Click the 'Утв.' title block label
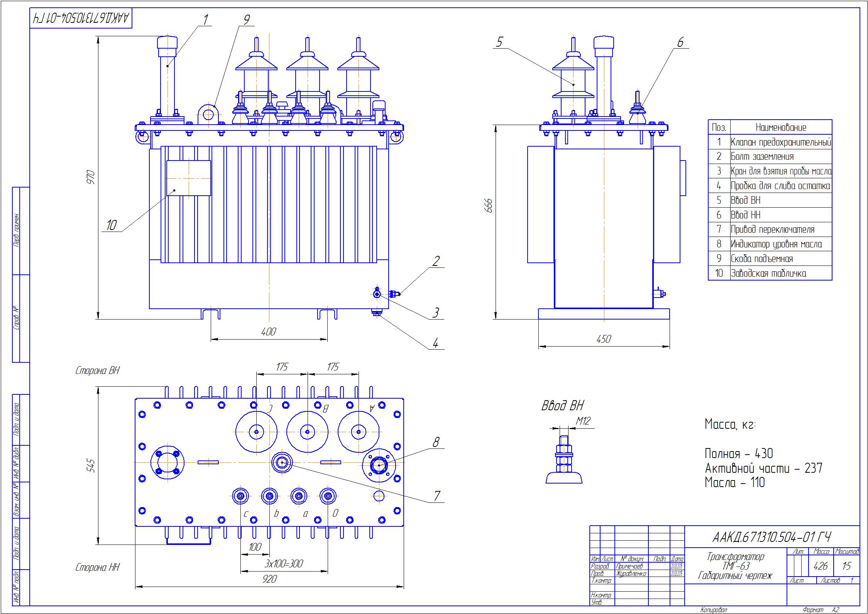This screenshot has width=868, height=614. (596, 603)
